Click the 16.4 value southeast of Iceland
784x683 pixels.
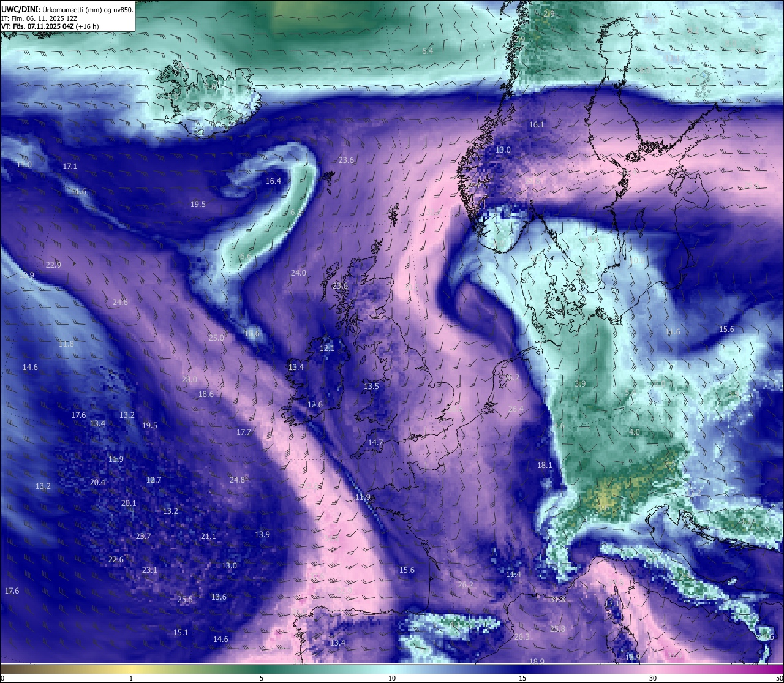pos(273,181)
